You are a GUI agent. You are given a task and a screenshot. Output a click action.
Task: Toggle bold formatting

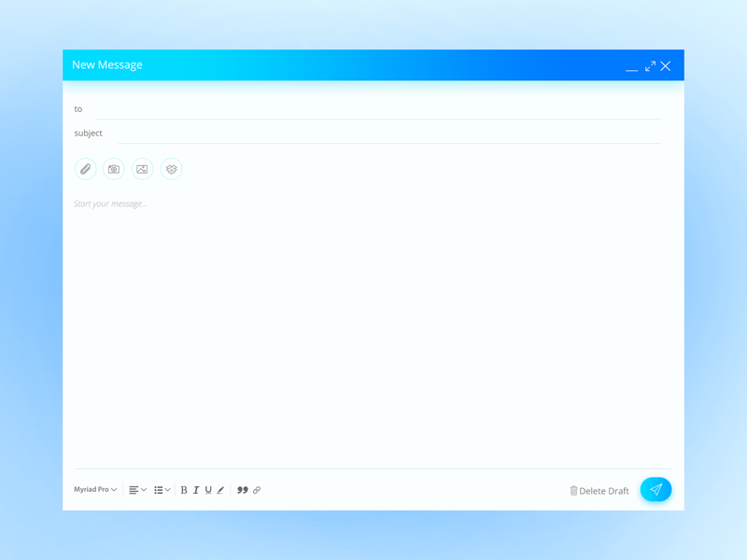coord(183,489)
